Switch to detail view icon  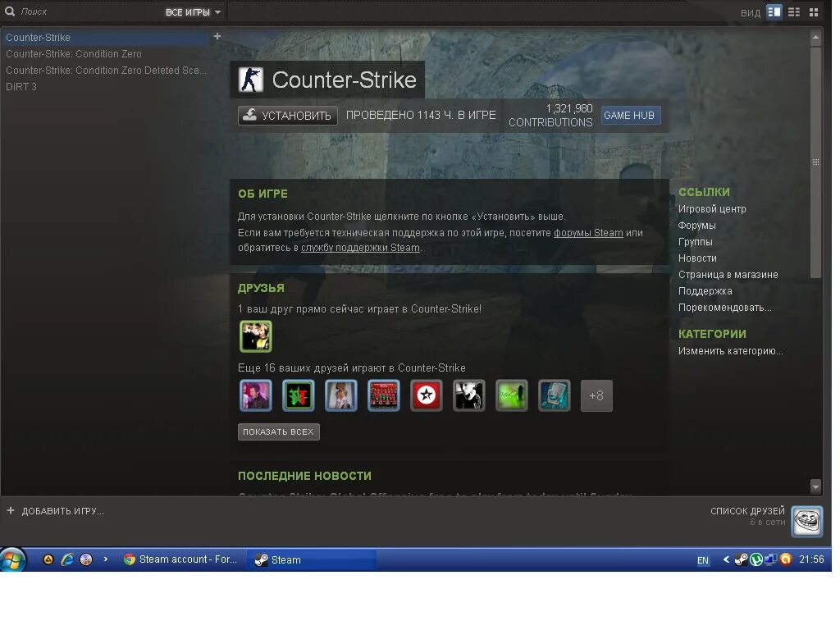point(774,11)
